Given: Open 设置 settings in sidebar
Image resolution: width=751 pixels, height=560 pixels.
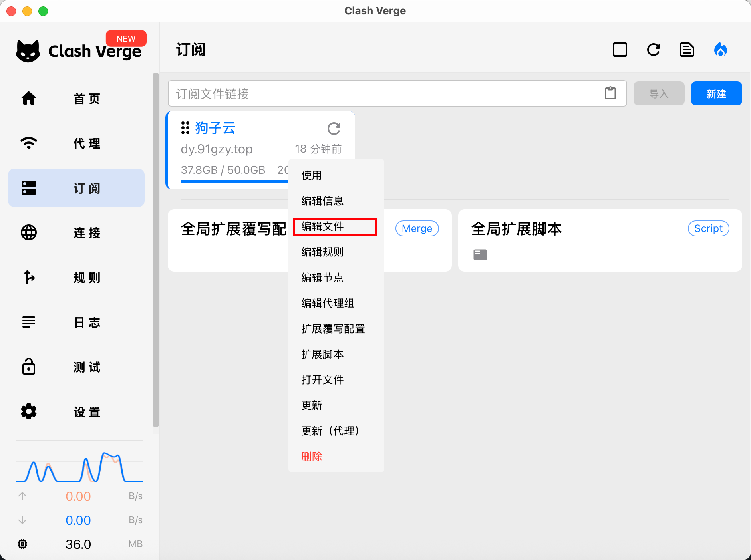Looking at the screenshot, I should click(76, 411).
